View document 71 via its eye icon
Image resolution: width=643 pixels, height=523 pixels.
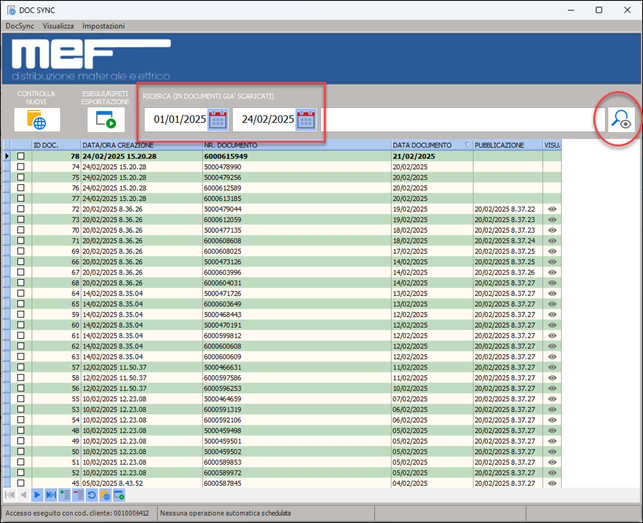[552, 241]
